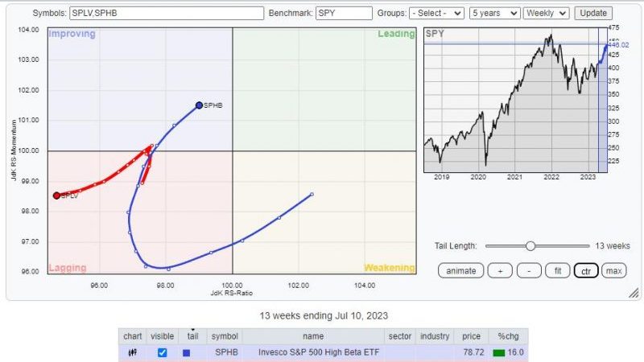This screenshot has height=362, width=644.
Task: Click the Symbols input field
Action: click(167, 13)
